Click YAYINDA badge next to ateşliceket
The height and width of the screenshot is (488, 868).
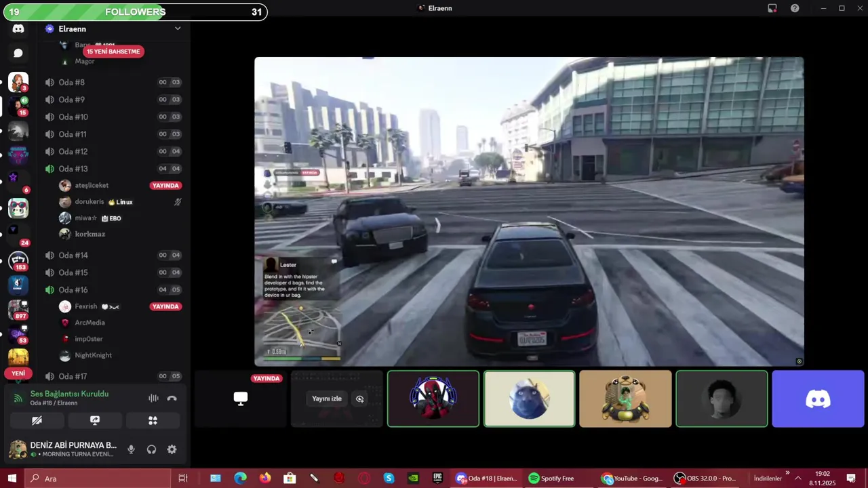point(165,185)
